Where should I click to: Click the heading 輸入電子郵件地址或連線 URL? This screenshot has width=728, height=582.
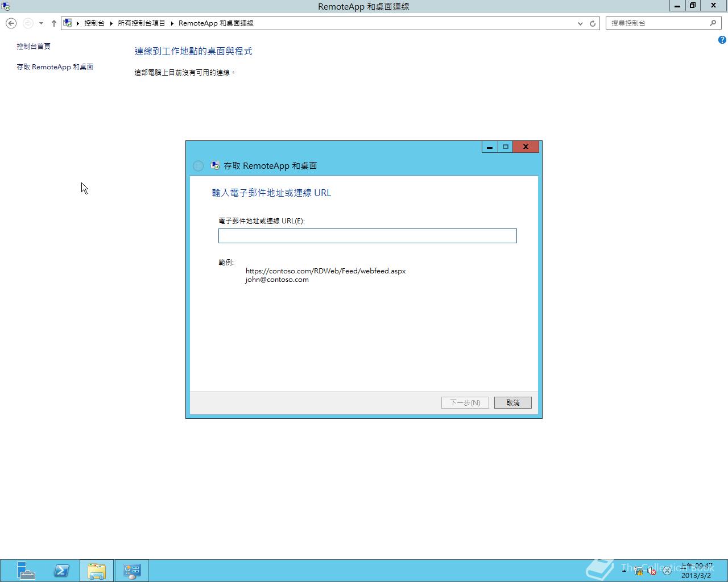(x=271, y=193)
